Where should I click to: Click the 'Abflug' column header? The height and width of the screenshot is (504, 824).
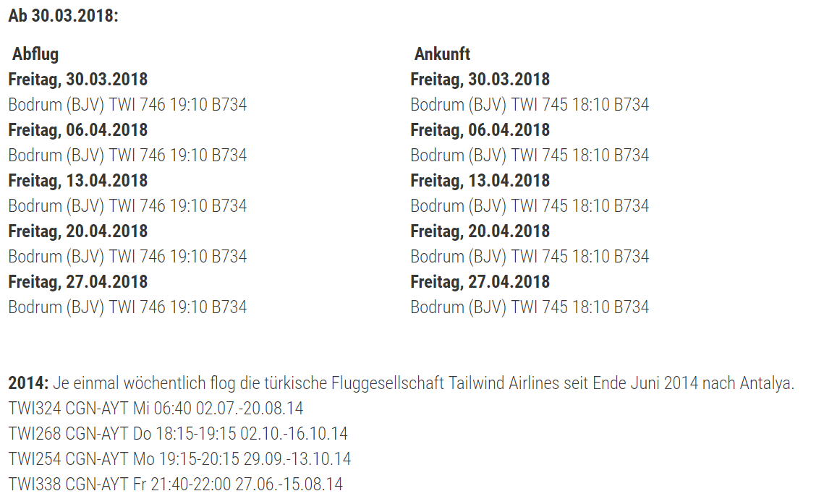coord(35,54)
